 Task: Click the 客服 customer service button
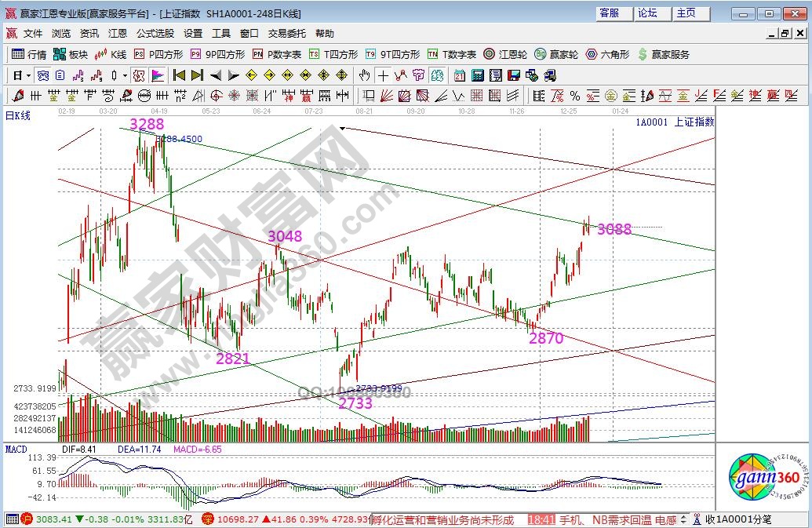(609, 13)
